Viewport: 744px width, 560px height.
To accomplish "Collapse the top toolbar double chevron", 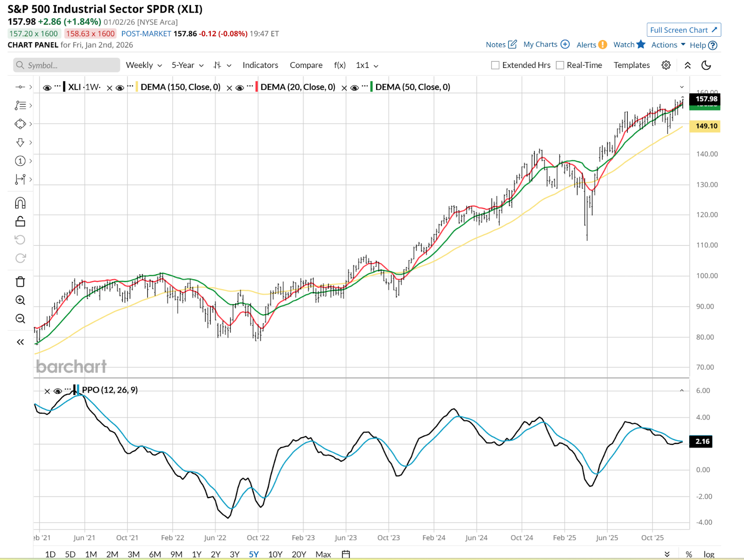I will (x=687, y=65).
